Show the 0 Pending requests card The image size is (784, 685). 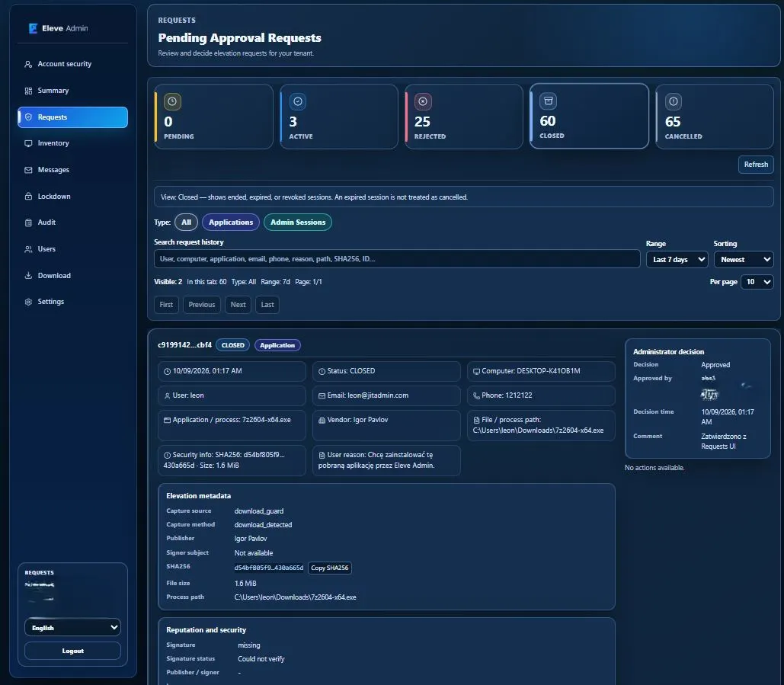[x=213, y=117]
